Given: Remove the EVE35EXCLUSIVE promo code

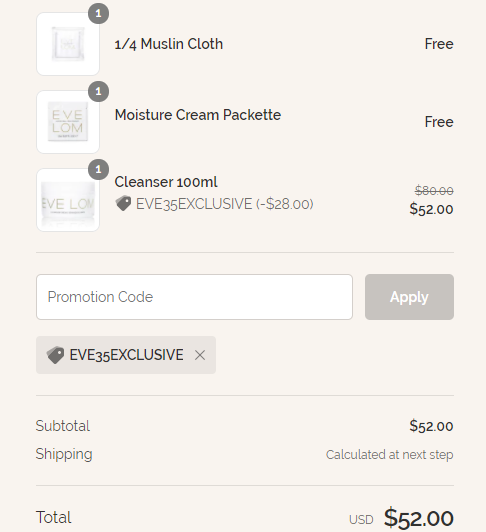Looking at the screenshot, I should [200, 355].
